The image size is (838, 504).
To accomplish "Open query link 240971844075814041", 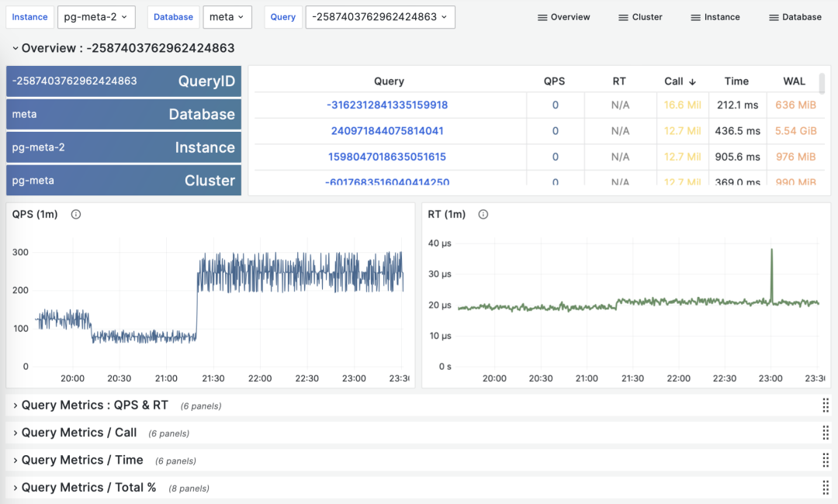I will pyautogui.click(x=387, y=131).
